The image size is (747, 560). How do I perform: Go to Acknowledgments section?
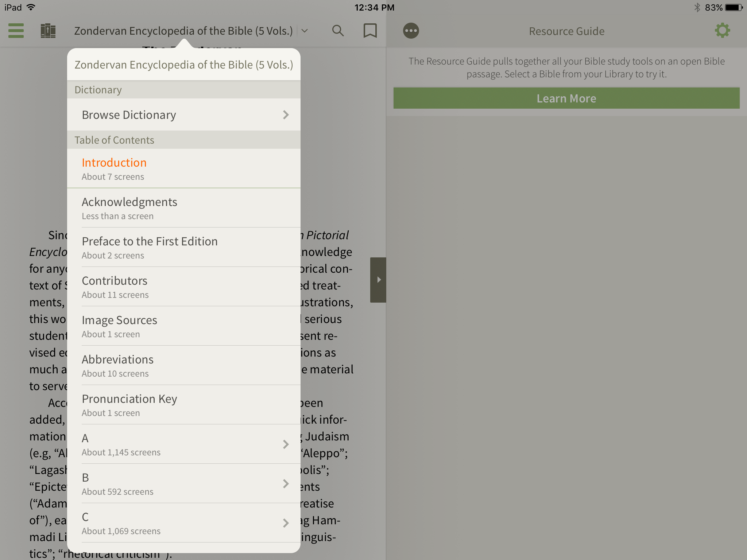tap(184, 208)
